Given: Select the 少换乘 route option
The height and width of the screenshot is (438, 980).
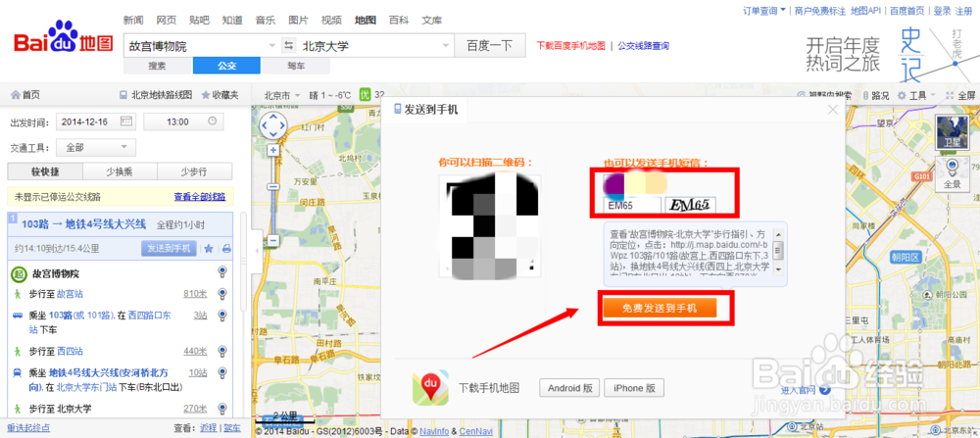Looking at the screenshot, I should point(120,171).
